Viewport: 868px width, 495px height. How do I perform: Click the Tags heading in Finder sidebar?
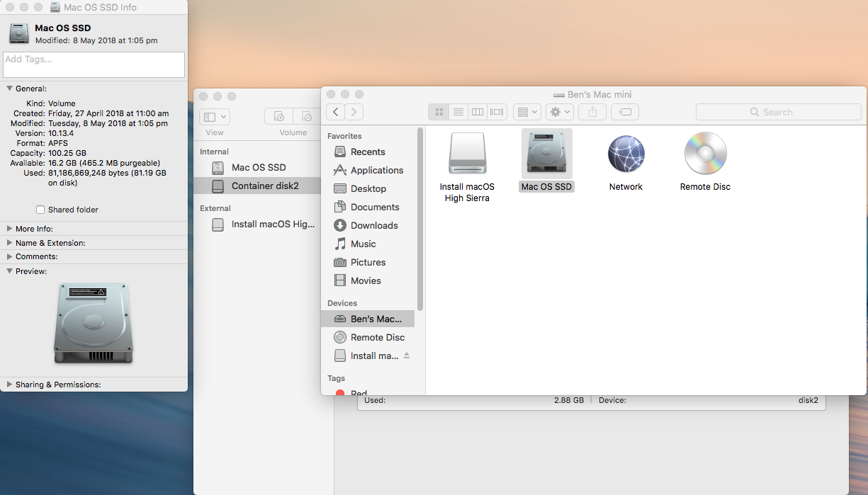336,378
